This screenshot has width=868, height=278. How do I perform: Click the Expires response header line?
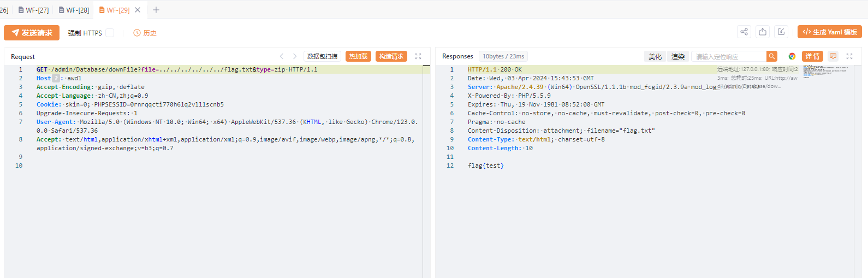tap(536, 104)
